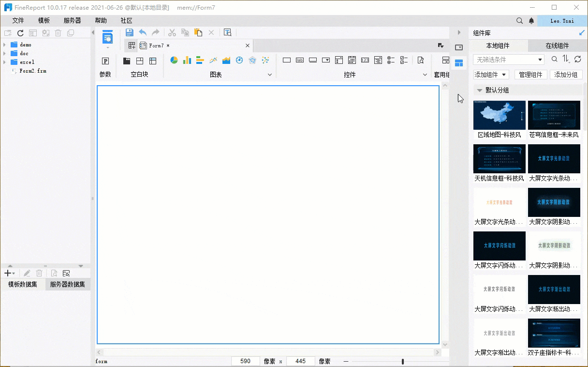Click the parameter P icon
588x367 pixels.
(x=105, y=61)
